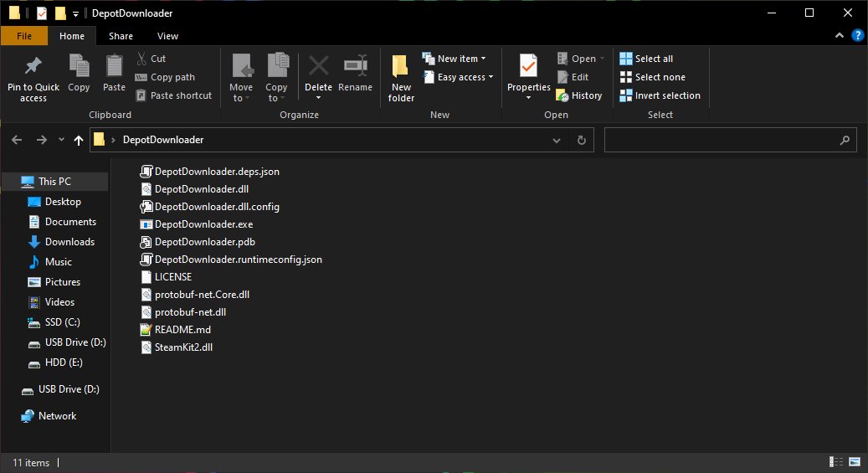Customize Quick Access Toolbar arrow
This screenshot has height=473, width=868.
coord(75,14)
